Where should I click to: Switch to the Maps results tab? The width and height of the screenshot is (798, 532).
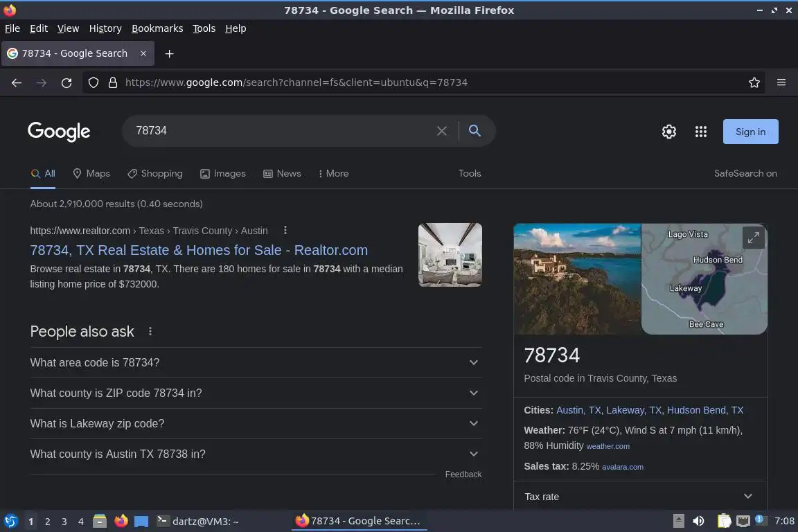tap(91, 174)
